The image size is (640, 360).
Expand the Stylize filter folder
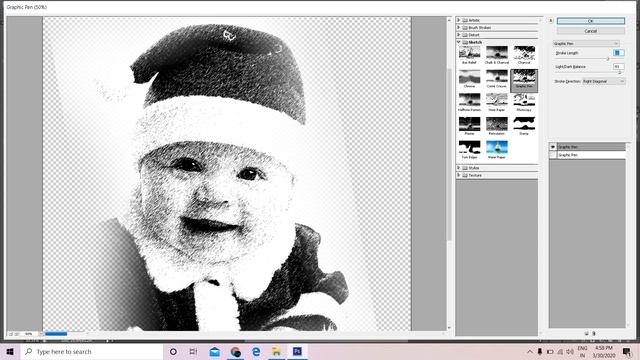(459, 168)
